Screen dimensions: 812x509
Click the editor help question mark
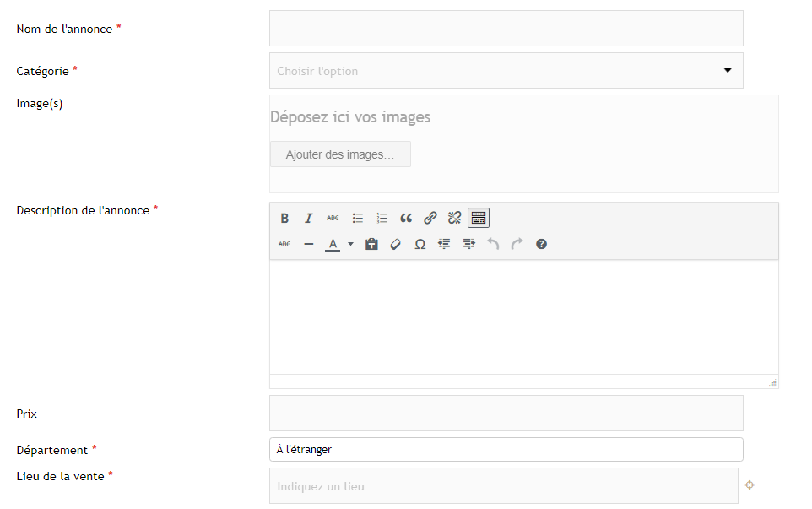point(542,244)
